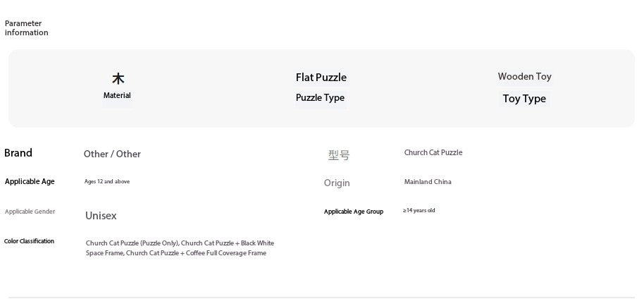The image size is (644, 299).
Task: Click the Brand label
Action: click(18, 153)
